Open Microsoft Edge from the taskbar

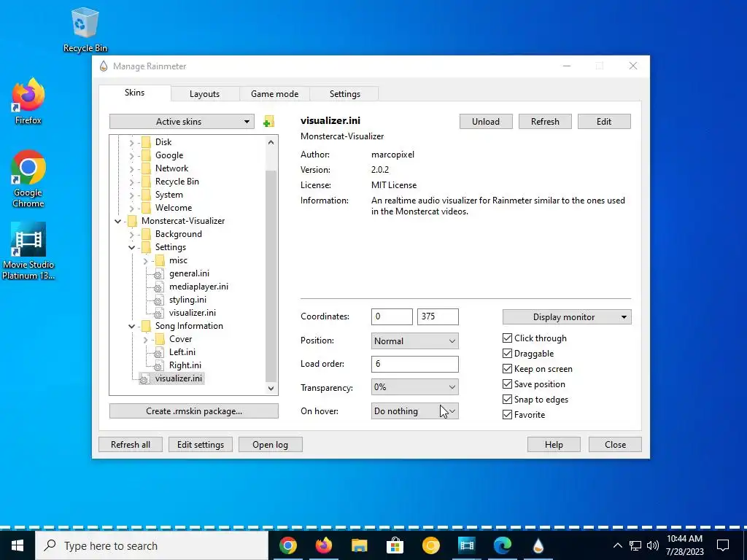coord(502,545)
